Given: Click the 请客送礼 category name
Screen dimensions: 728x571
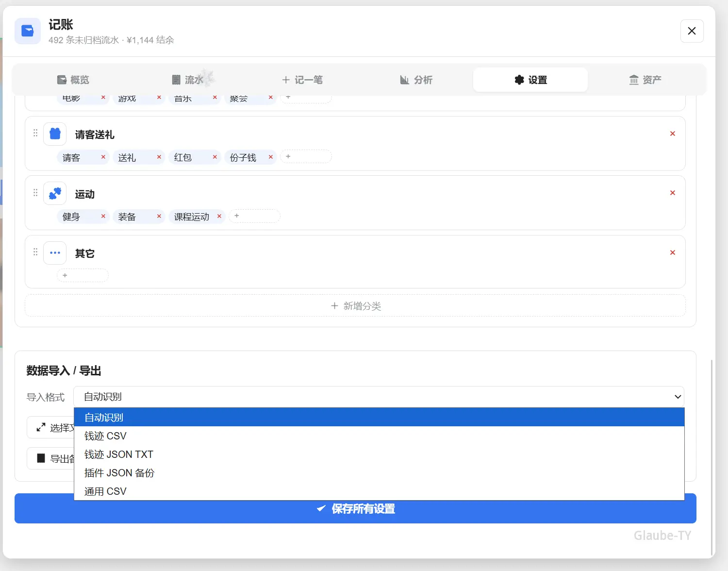Looking at the screenshot, I should (95, 134).
